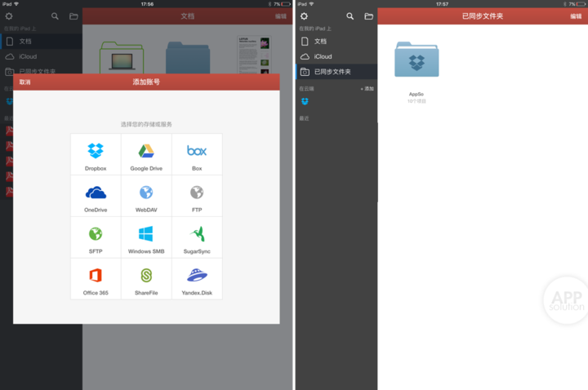The image size is (588, 390).
Task: Open 已同步文件夹 in right screen sidebar
Action: coord(336,72)
